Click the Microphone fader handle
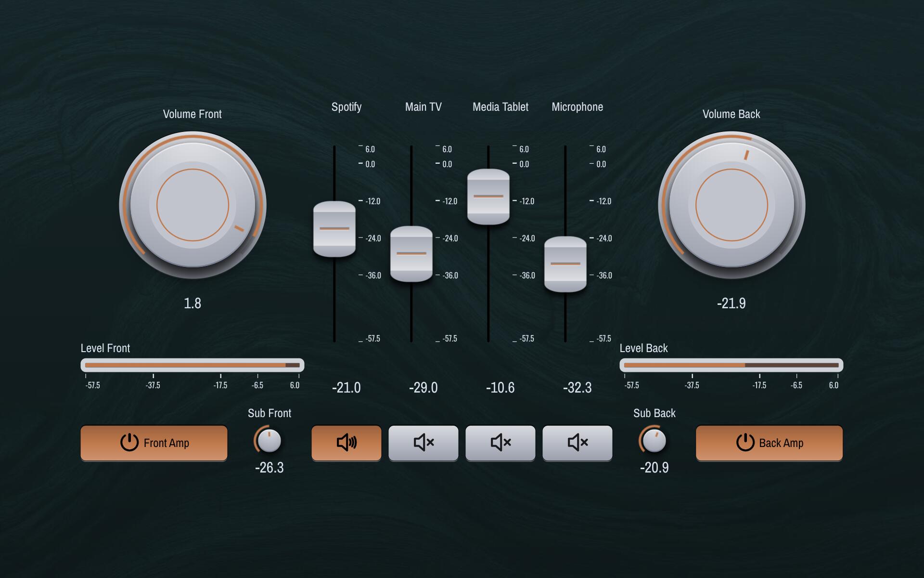This screenshot has height=578, width=924. pos(565,264)
